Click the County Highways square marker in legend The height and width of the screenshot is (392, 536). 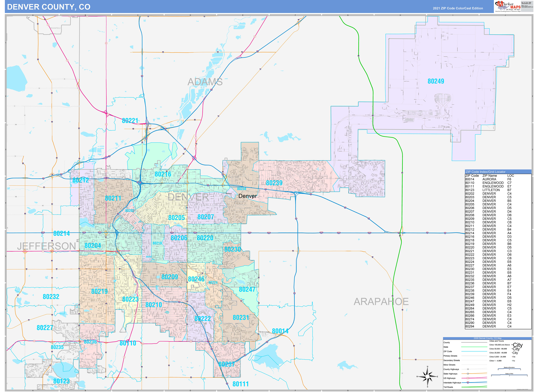coord(468,369)
